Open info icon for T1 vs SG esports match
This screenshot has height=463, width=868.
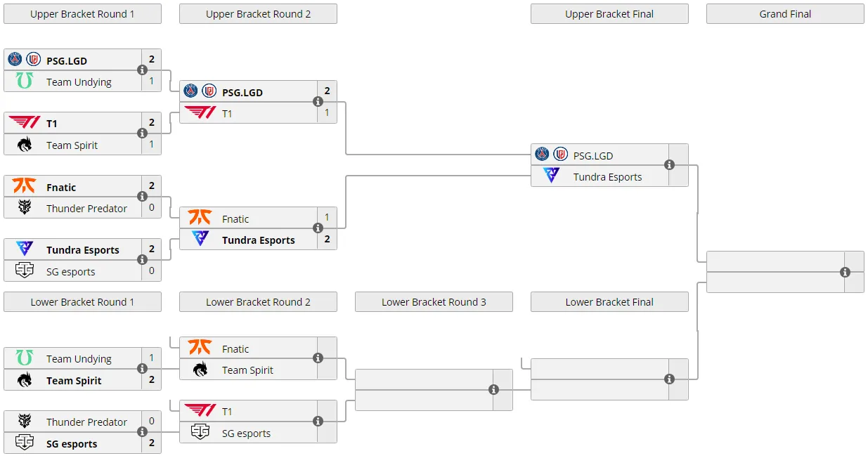point(318,422)
